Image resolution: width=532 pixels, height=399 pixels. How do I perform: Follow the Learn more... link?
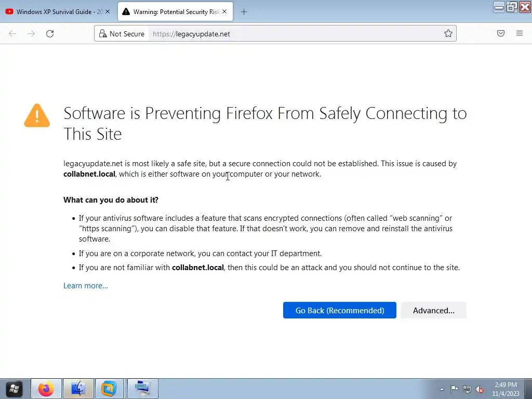[x=86, y=286]
